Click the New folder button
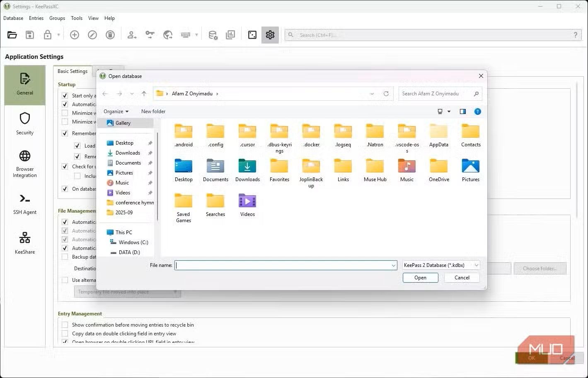Viewport: 588px width, 378px height. (153, 111)
